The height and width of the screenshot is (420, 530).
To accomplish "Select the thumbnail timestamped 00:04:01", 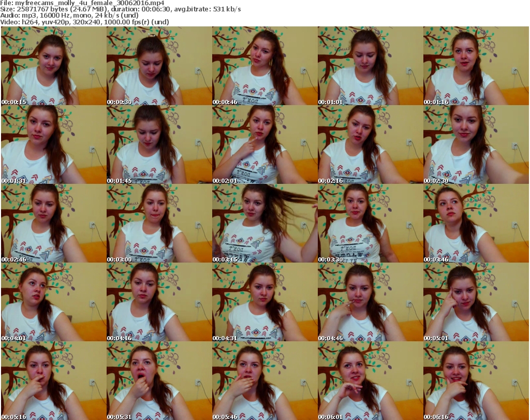I will pos(54,302).
